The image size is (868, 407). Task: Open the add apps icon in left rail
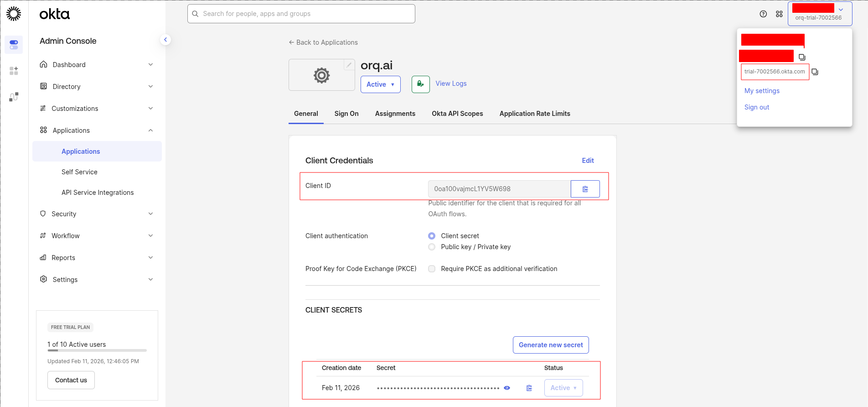point(14,71)
